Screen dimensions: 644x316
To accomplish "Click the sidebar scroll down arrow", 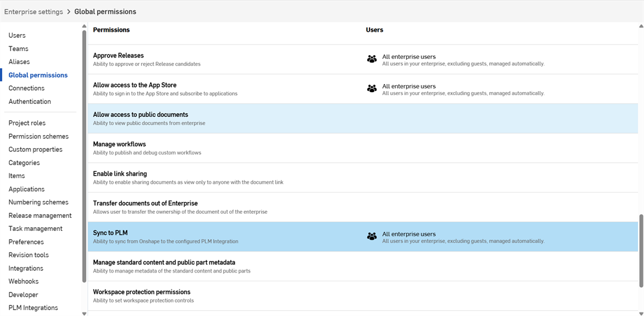I will [x=84, y=313].
